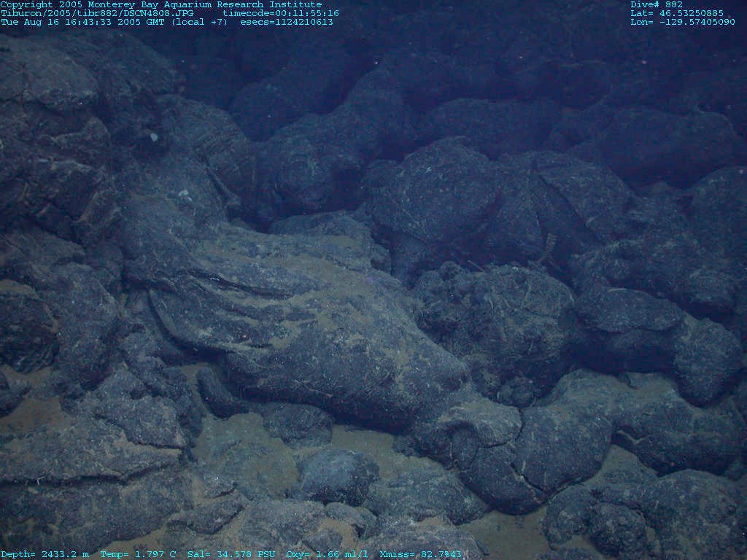Image resolution: width=747 pixels, height=560 pixels.
Task: Select the Lat= 46.53250885 reading
Action: point(677,13)
